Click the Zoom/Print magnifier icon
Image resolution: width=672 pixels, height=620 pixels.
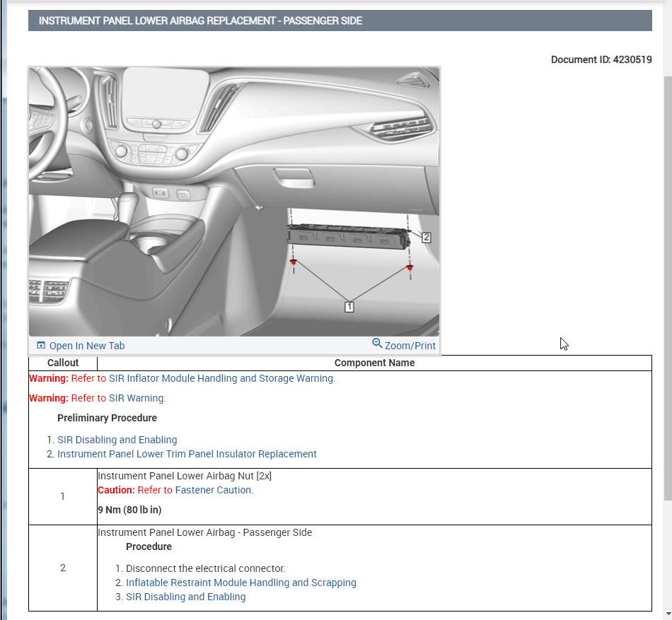(x=377, y=343)
